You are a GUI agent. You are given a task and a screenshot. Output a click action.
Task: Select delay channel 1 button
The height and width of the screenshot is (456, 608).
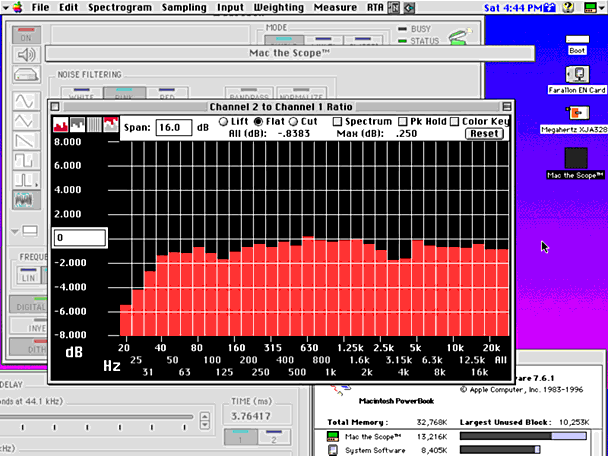click(x=240, y=437)
